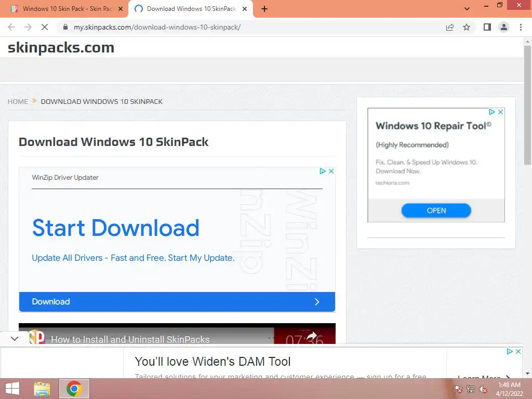Click the page vertical scrollbar thumb

pyautogui.click(x=528, y=105)
